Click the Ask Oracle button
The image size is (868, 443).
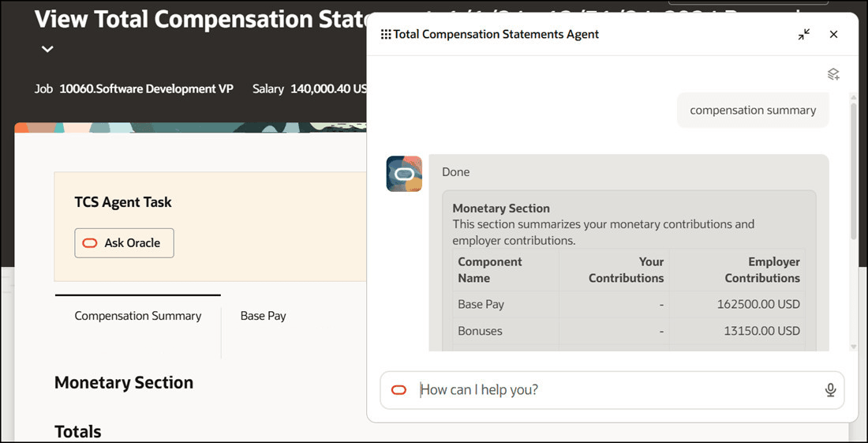pos(124,243)
